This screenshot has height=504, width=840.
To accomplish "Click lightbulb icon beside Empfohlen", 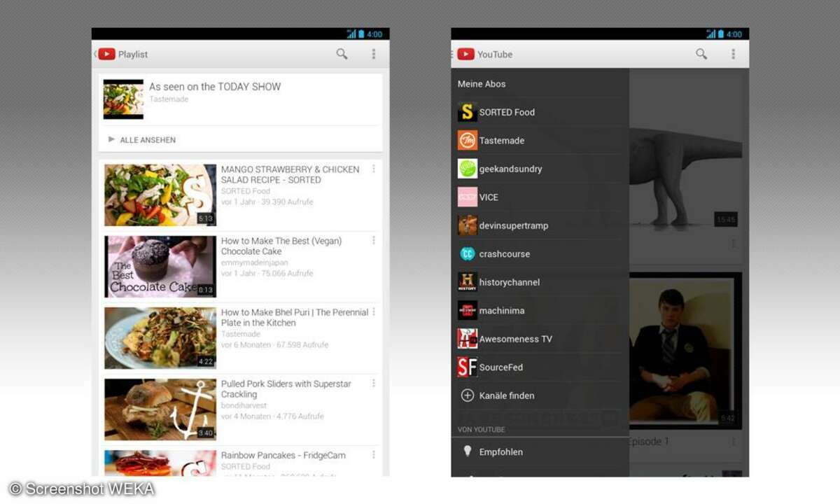I will (x=468, y=451).
